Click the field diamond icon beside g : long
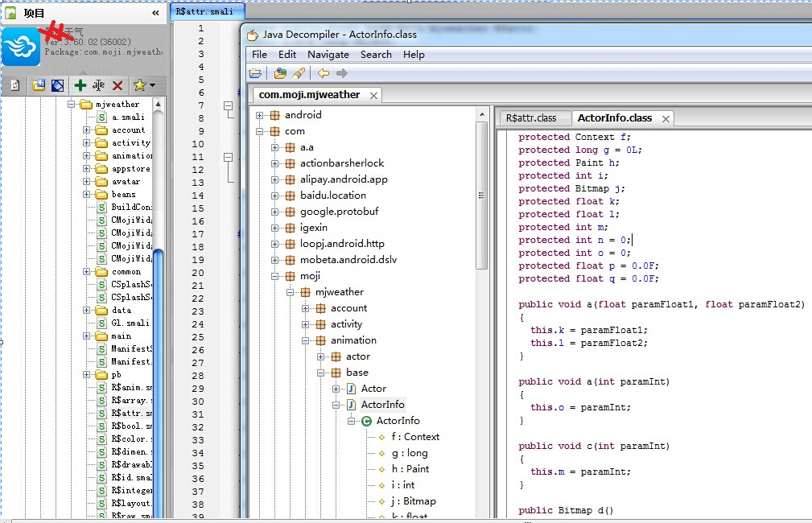This screenshot has height=523, width=812. click(x=381, y=453)
